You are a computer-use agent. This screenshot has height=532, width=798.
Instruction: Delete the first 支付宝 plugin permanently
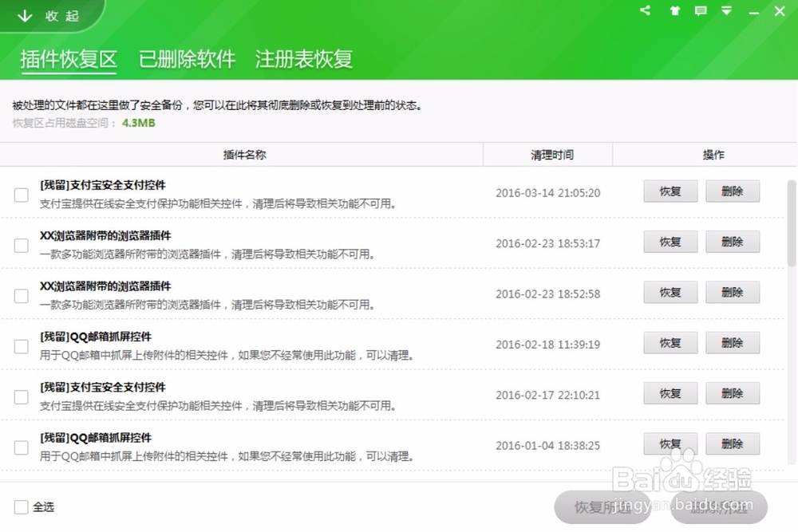(733, 191)
